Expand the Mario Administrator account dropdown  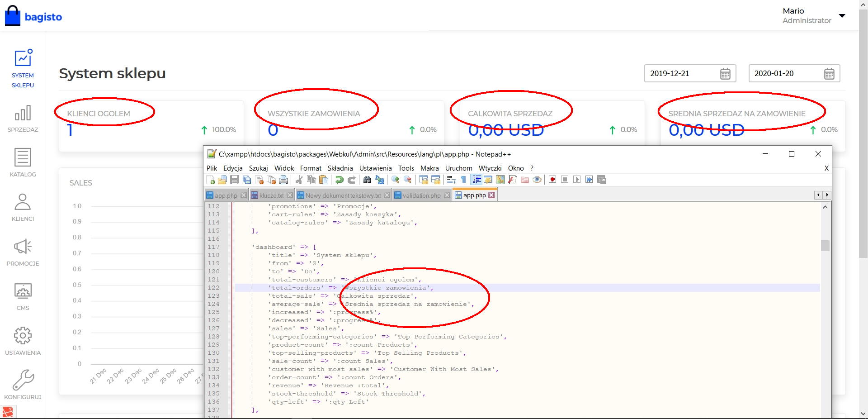click(842, 16)
